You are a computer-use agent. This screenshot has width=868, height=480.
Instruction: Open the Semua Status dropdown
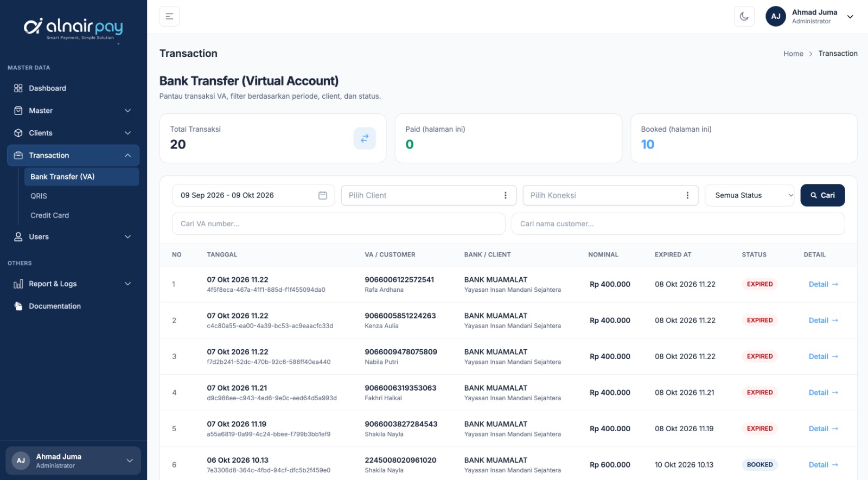750,195
